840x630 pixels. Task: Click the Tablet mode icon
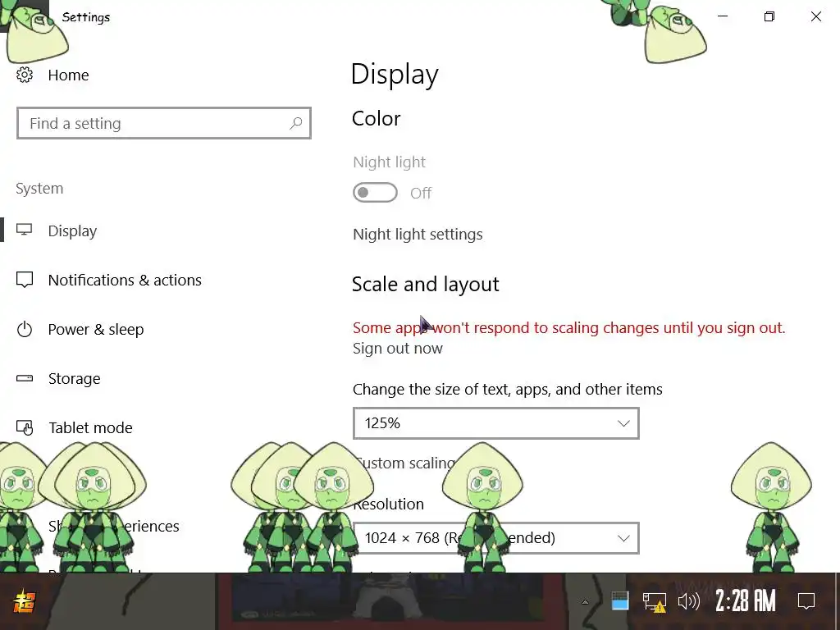25,427
